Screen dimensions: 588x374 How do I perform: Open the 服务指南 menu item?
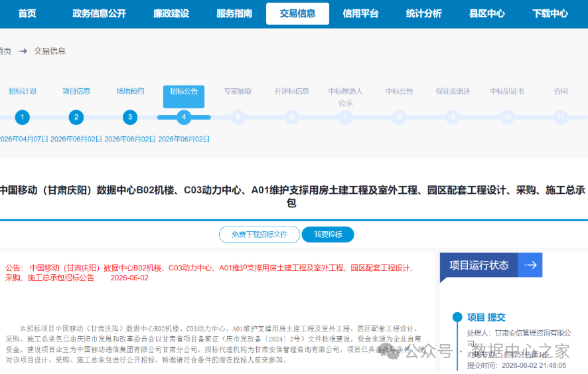(x=234, y=13)
